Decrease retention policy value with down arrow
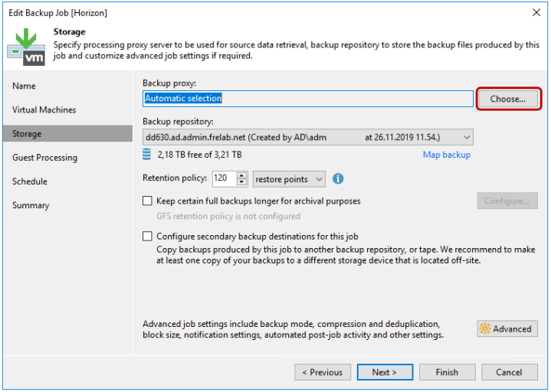The image size is (551, 392). coord(242,183)
